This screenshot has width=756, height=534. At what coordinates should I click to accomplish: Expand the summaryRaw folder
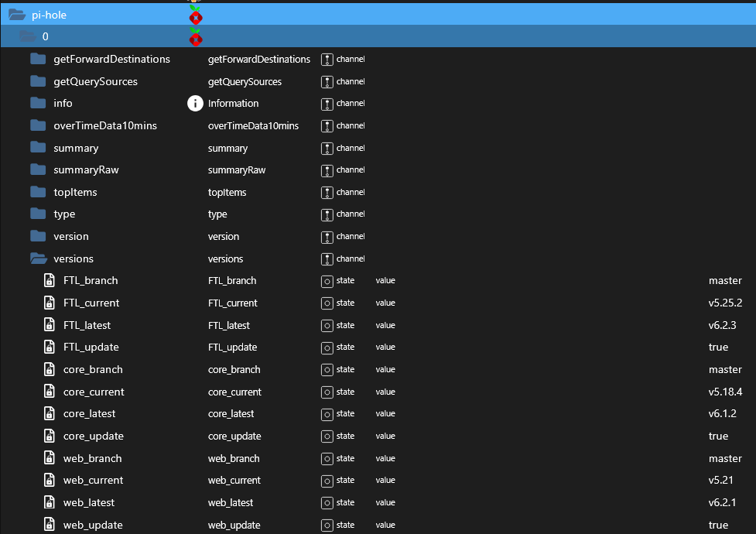pos(38,169)
